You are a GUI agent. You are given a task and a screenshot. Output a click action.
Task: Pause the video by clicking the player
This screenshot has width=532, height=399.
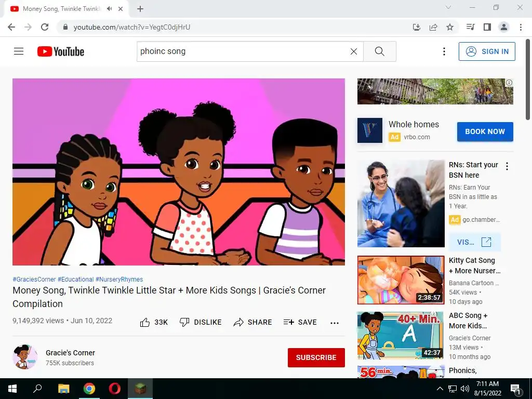click(179, 171)
